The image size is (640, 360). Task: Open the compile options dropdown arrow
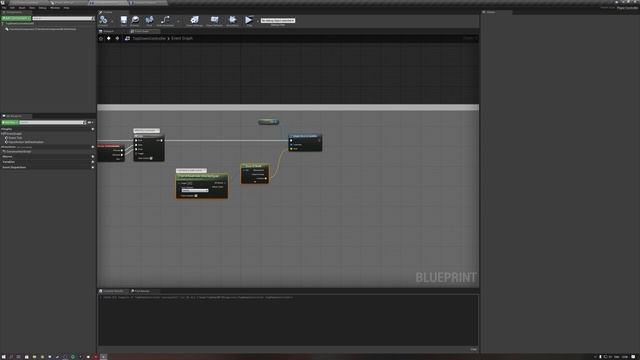112,21
